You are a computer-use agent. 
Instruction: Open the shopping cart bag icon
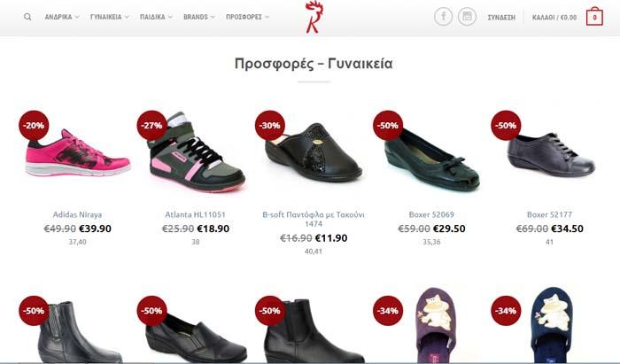(594, 17)
